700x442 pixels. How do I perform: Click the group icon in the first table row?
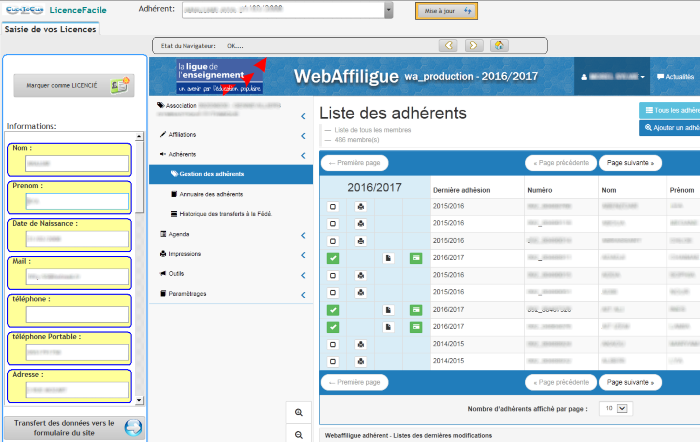pos(360,206)
